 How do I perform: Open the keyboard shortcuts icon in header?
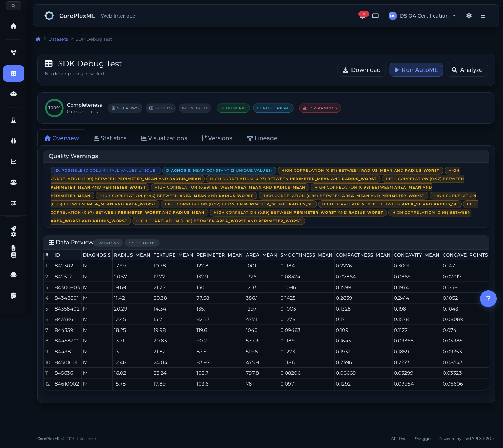[x=375, y=16]
